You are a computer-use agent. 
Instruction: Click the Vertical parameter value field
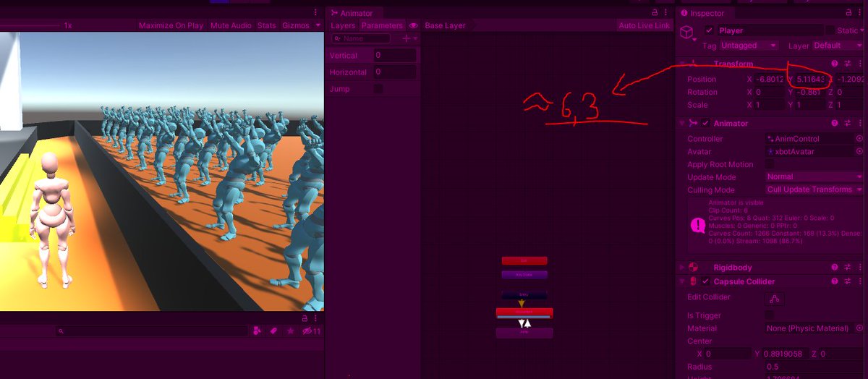tap(395, 56)
